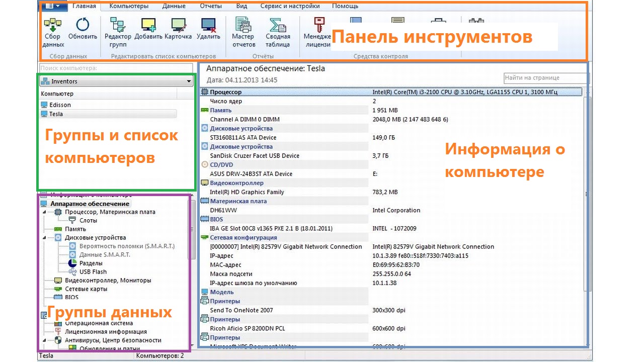Image resolution: width=644 pixels, height=362 pixels.
Task: Open the license manager key icon
Action: tap(318, 25)
